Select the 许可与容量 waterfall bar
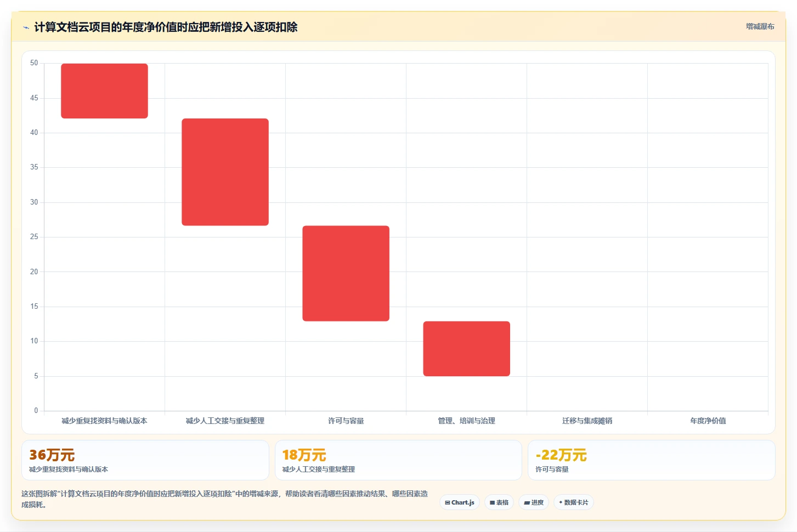This screenshot has height=532, width=797. pos(346,274)
